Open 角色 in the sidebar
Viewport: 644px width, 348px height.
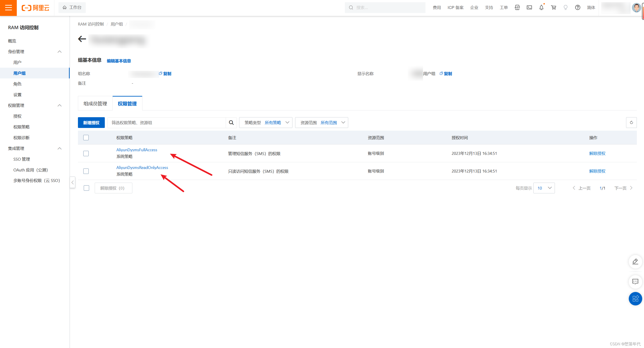tap(17, 84)
